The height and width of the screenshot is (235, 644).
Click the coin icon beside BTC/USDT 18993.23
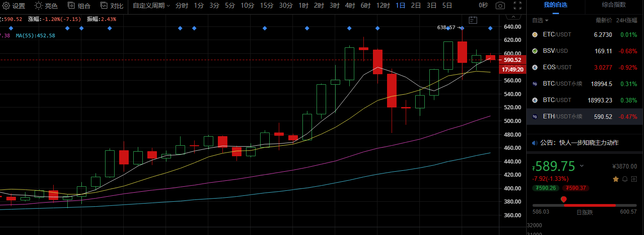tap(535, 100)
